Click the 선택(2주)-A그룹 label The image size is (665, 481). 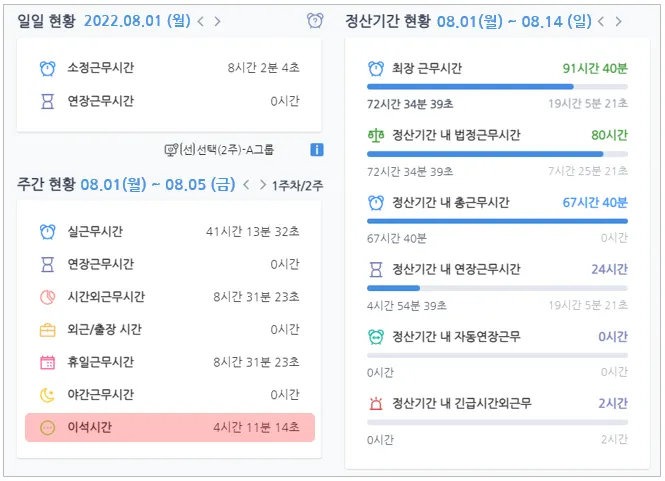click(x=226, y=150)
